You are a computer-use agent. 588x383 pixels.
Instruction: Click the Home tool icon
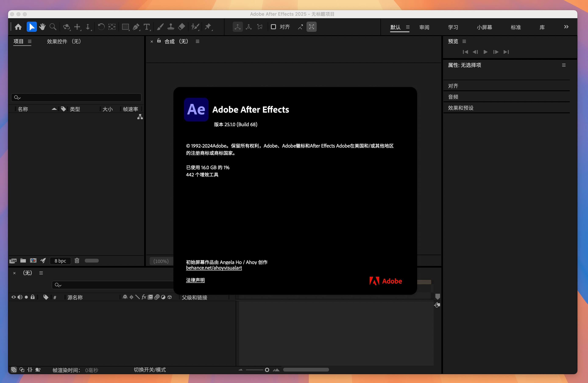[x=18, y=27]
